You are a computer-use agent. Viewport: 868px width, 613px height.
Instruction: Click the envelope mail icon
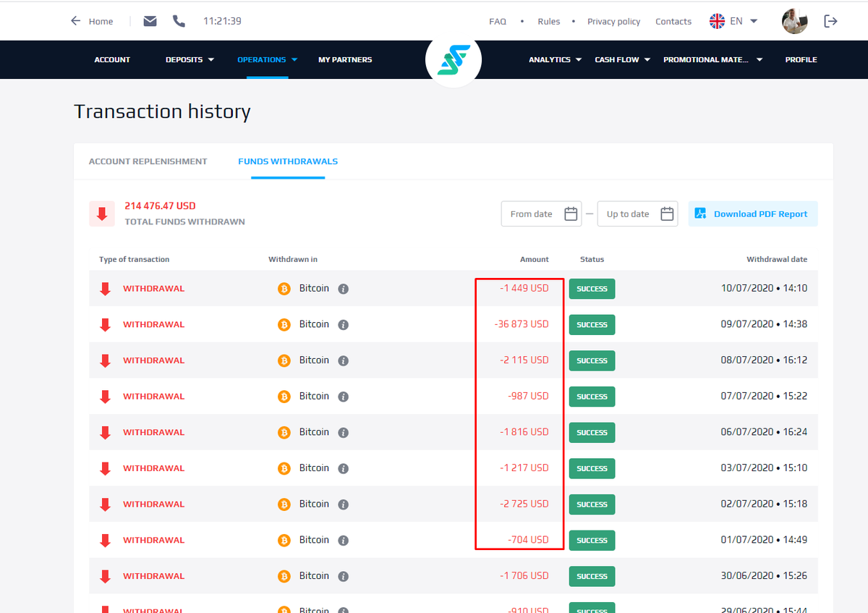pos(150,21)
